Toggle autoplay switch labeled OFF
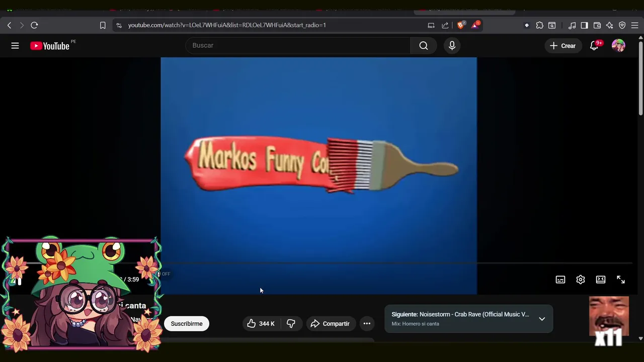Image resolution: width=644 pixels, height=362 pixels. (x=165, y=274)
